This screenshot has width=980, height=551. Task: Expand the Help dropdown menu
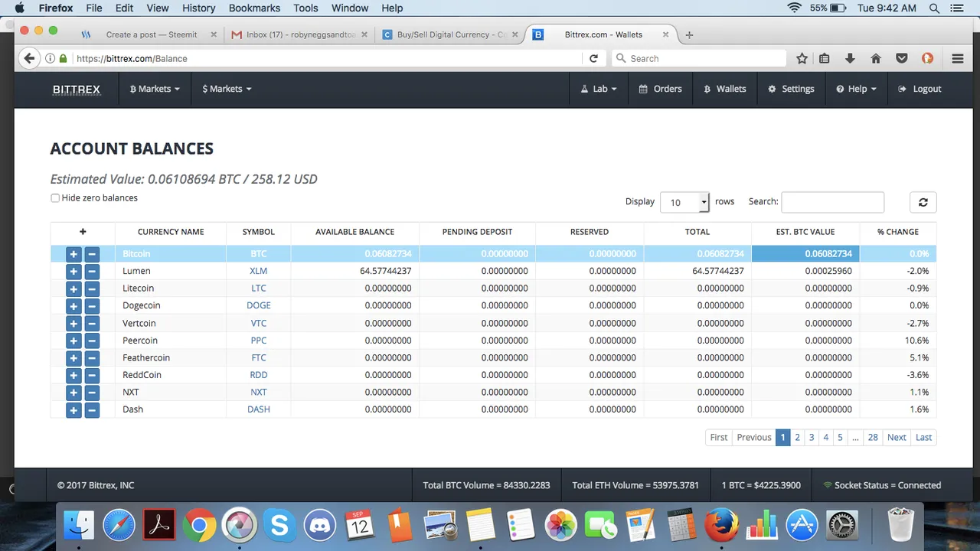[856, 89]
